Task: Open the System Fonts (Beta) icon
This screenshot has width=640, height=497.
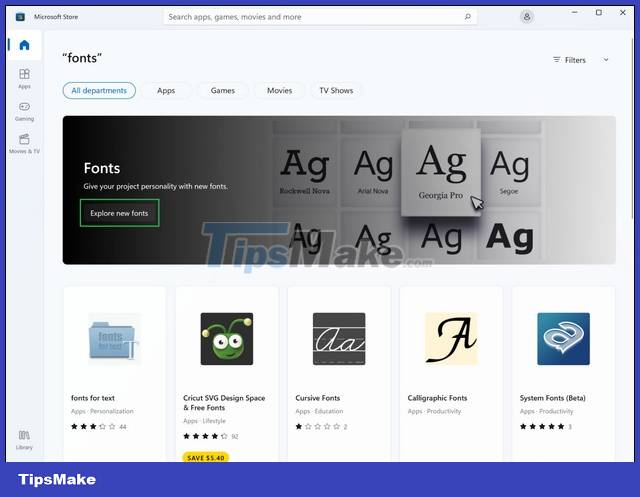Action: 563,339
